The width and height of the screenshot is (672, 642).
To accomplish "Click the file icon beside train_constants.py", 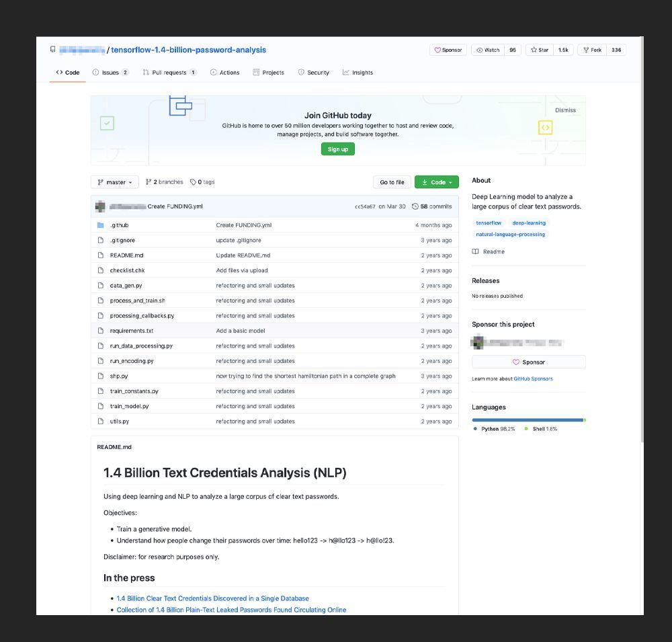I will 101,391.
